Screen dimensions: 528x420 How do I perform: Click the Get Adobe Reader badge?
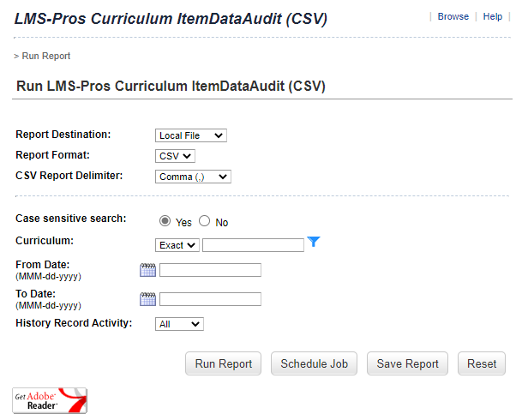50,400
